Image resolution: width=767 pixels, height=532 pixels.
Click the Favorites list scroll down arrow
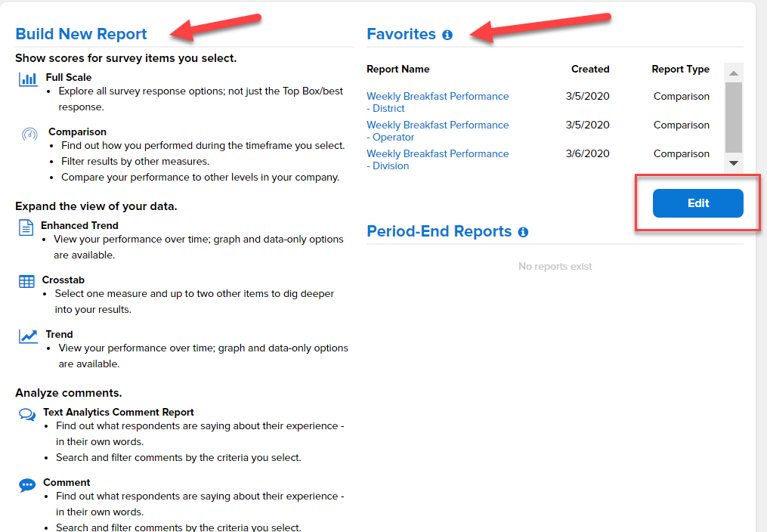pos(733,163)
